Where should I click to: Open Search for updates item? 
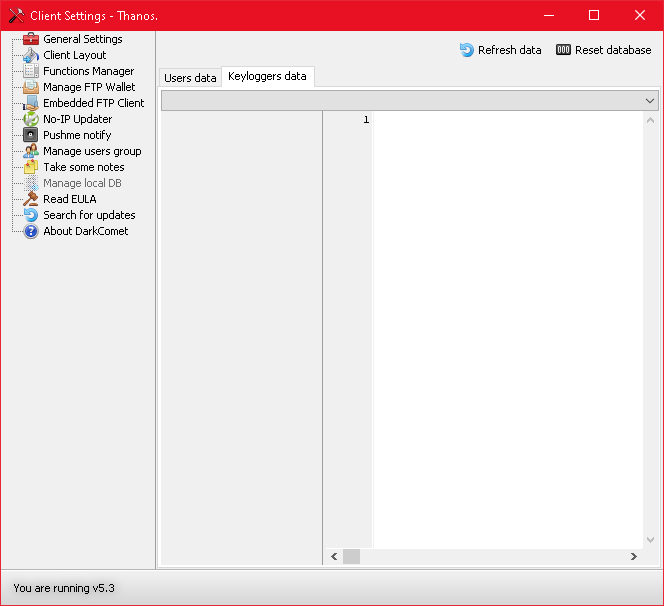pos(89,215)
